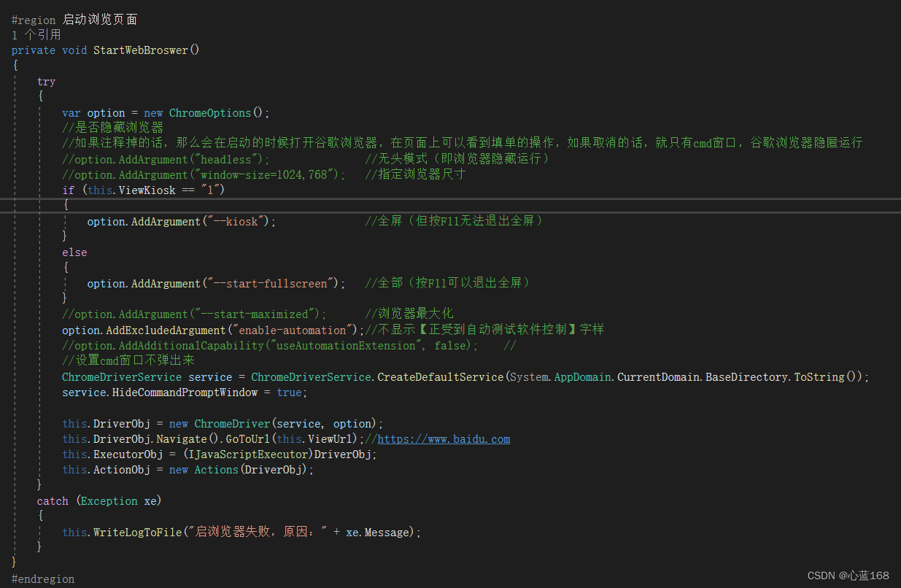Click the comment '//无头模式（即浏览器隐藏运行）'

[459, 159]
